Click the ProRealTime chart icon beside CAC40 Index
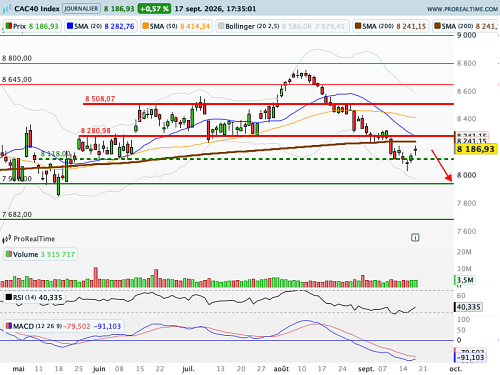Viewport: 500px width, 375px height. (7, 9)
